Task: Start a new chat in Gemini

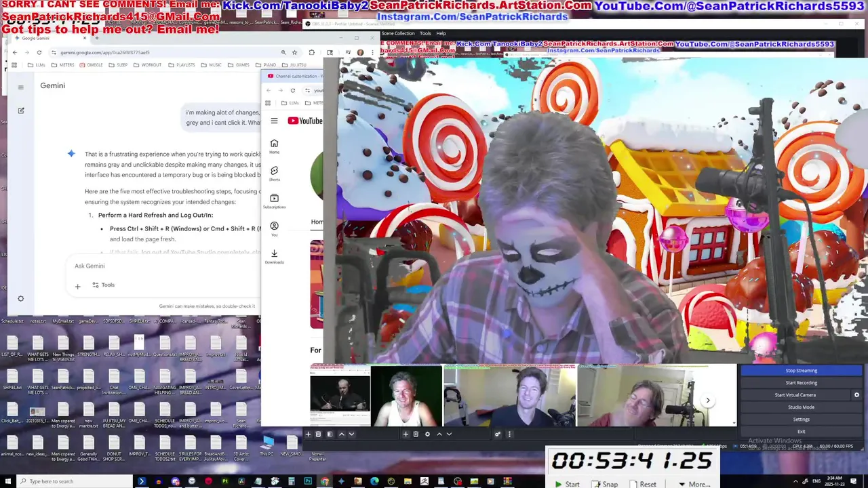Action: [x=20, y=110]
